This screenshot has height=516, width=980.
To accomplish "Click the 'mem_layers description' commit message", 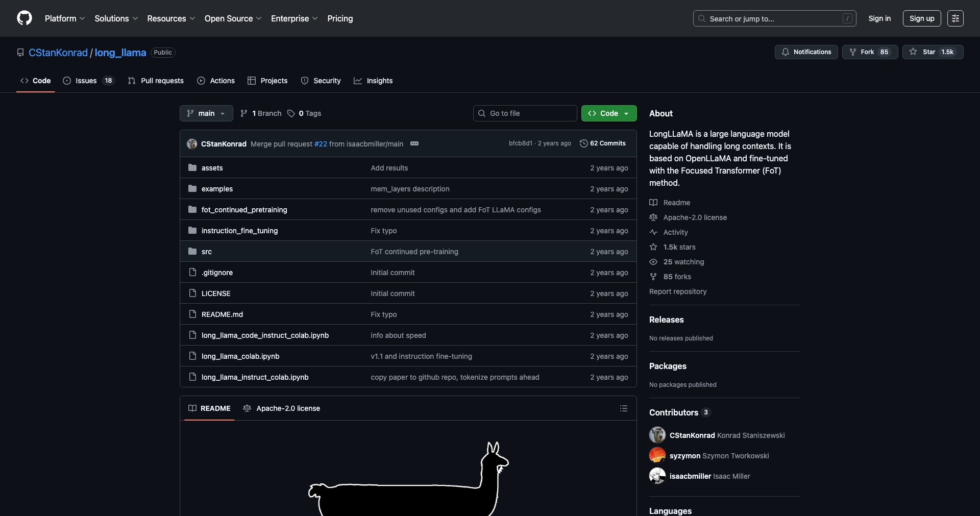I will pyautogui.click(x=410, y=189).
